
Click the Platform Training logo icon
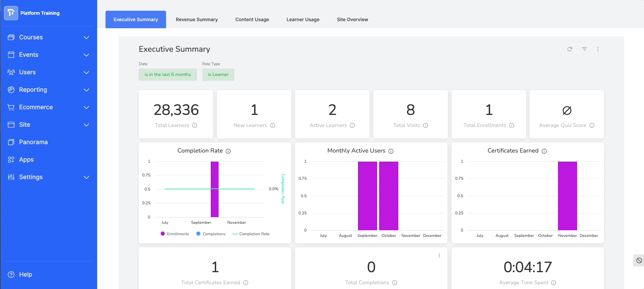coord(11,13)
